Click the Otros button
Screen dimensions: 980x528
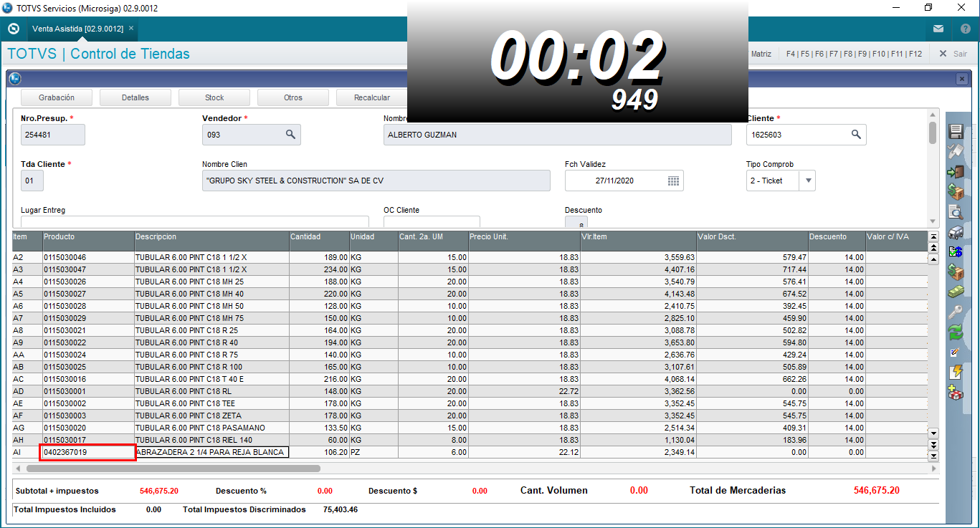[293, 97]
